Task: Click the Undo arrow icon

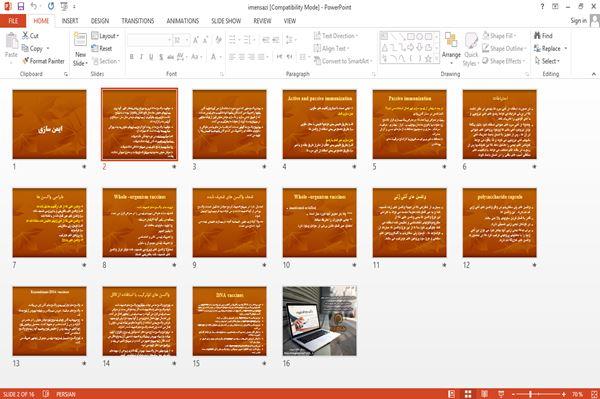Action: (34, 6)
